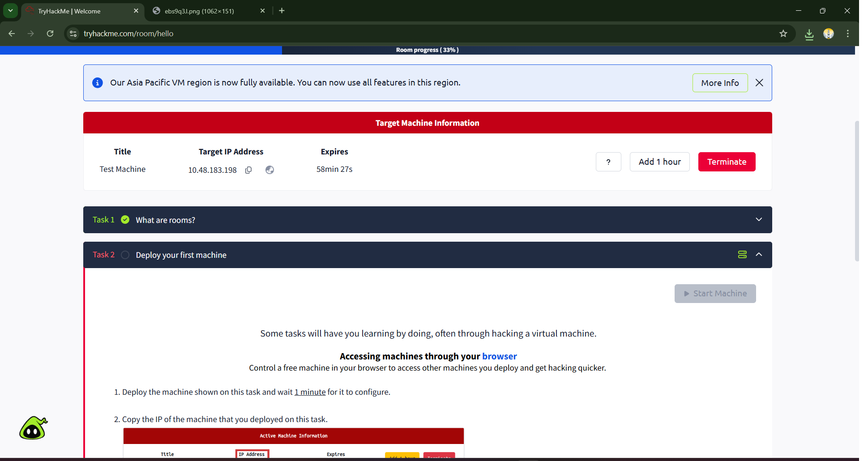868x461 pixels.
Task: Click Task 1 green completed checkmark
Action: click(x=125, y=220)
